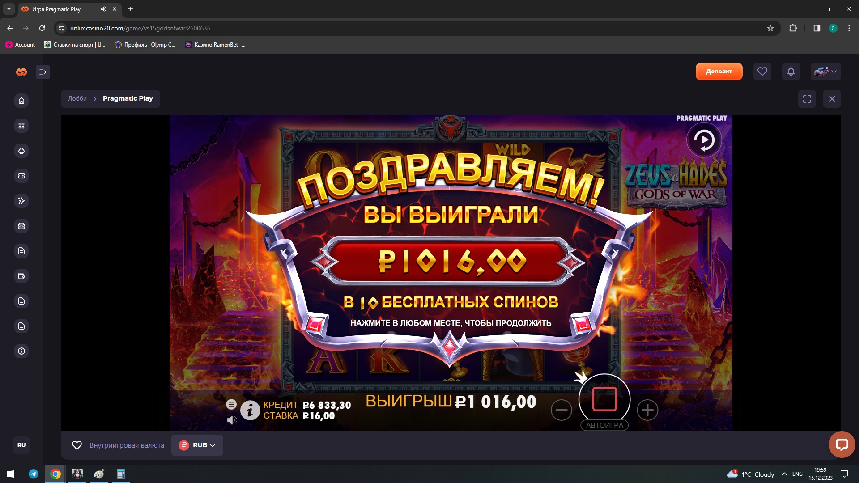This screenshot has width=868, height=491.
Task: Switch ENG keyboard language
Action: click(x=797, y=474)
